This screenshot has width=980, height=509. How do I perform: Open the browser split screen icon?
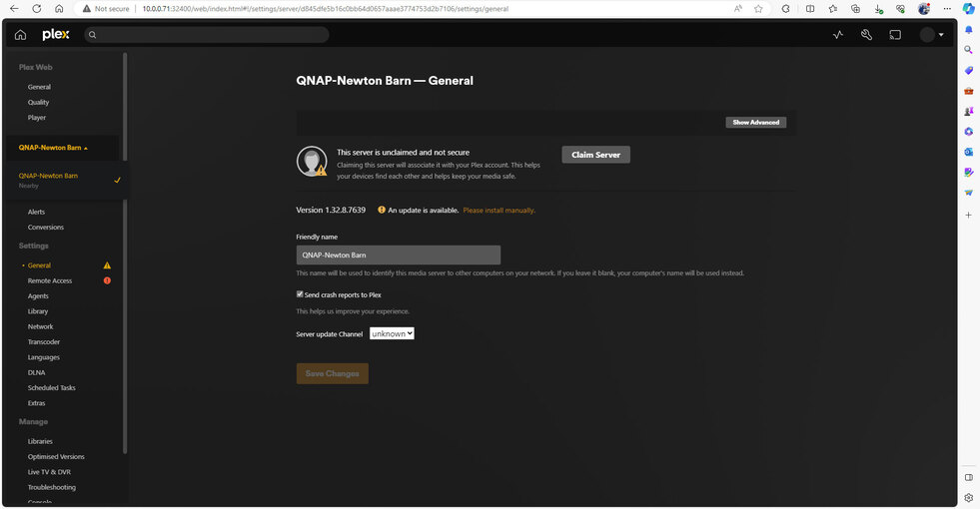(x=810, y=9)
